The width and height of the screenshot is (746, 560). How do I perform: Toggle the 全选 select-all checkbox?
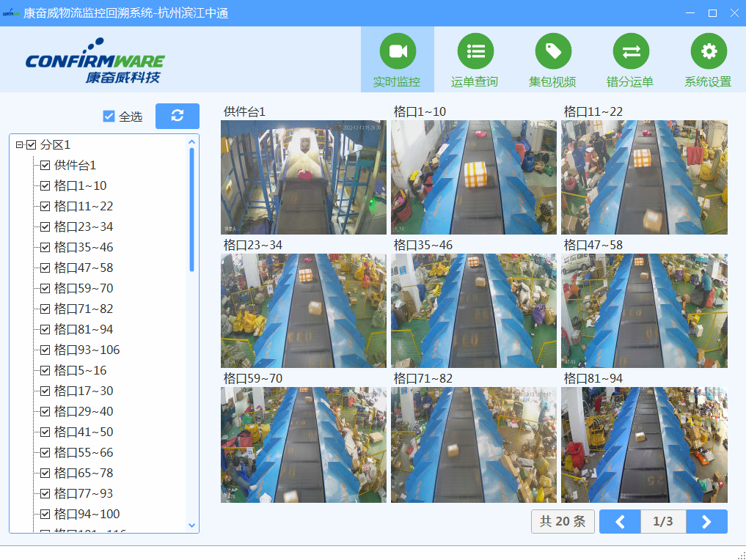(109, 116)
